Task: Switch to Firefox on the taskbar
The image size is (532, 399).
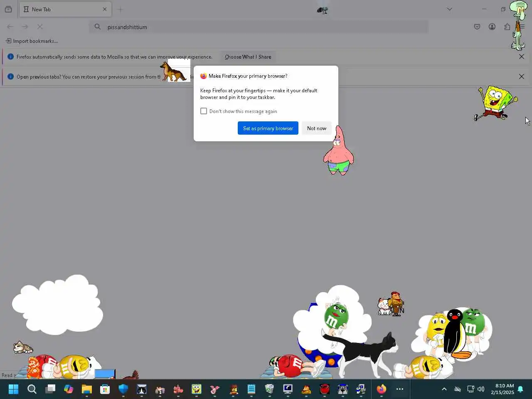Action: (x=382, y=389)
